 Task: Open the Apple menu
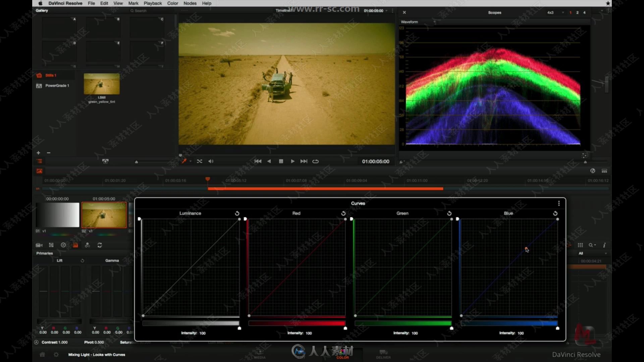point(41,3)
